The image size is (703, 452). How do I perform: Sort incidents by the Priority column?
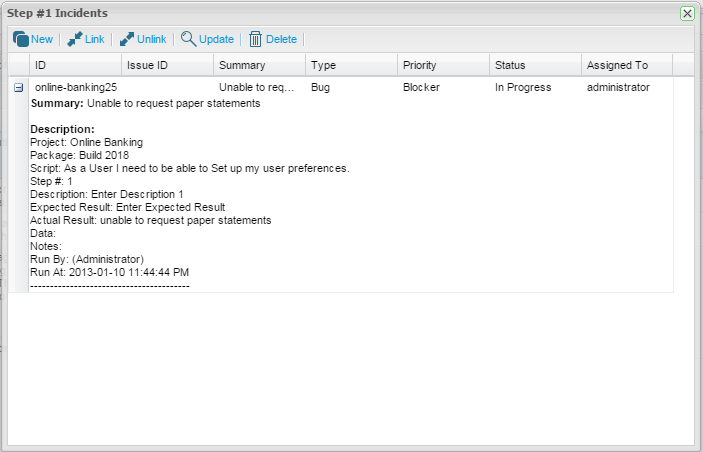point(441,65)
